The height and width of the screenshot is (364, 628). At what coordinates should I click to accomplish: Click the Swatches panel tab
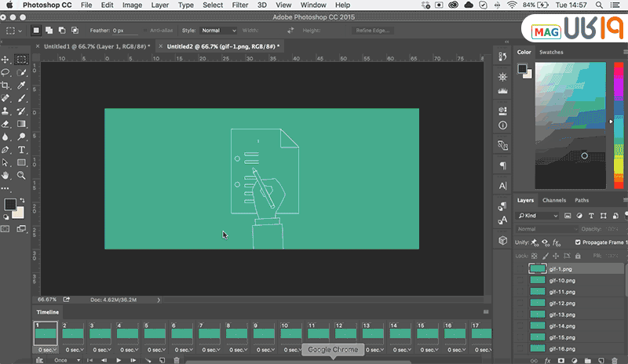click(553, 53)
